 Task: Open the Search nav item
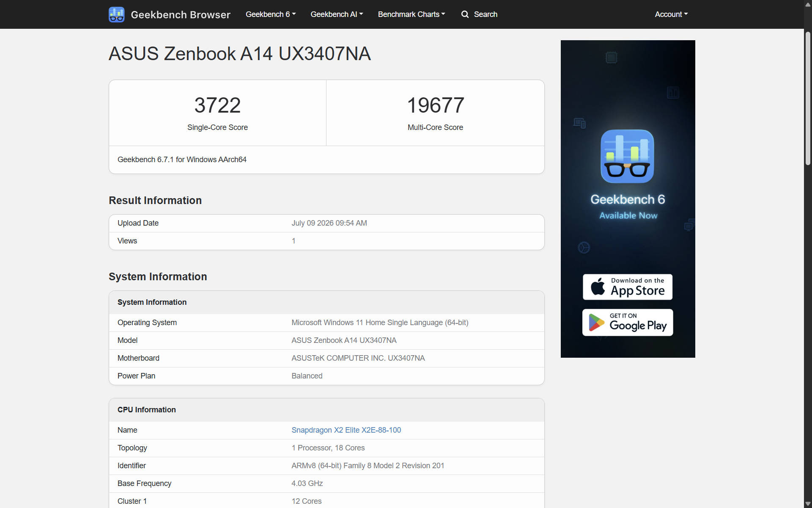tap(479, 14)
